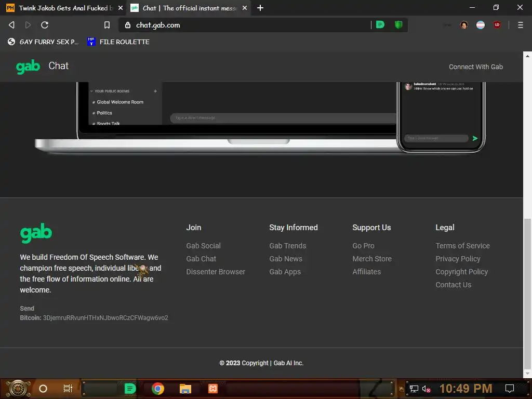Open the user avatar profile icon
The image size is (532, 399).
464,25
